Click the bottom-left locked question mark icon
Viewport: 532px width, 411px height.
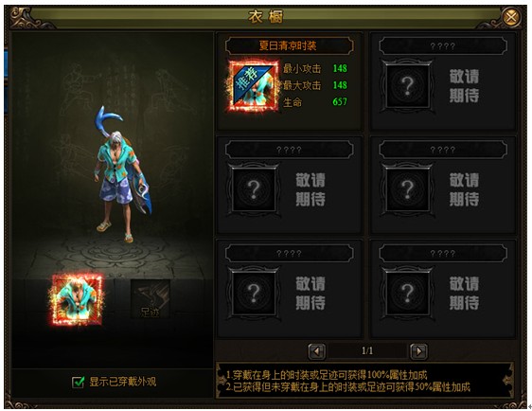pos(254,293)
